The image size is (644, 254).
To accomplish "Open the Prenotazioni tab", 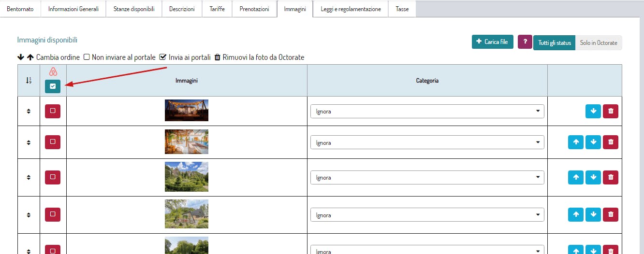I will [x=254, y=9].
